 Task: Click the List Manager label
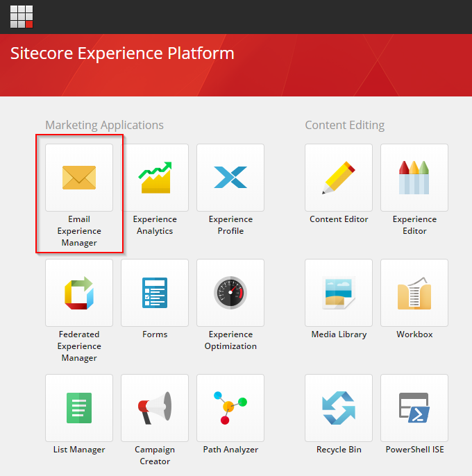click(x=79, y=450)
